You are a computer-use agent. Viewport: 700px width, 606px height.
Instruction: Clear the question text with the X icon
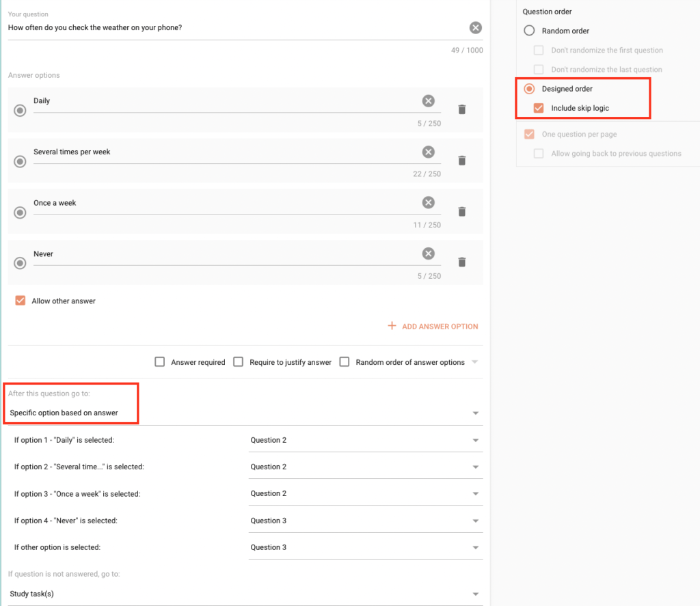[x=476, y=27]
